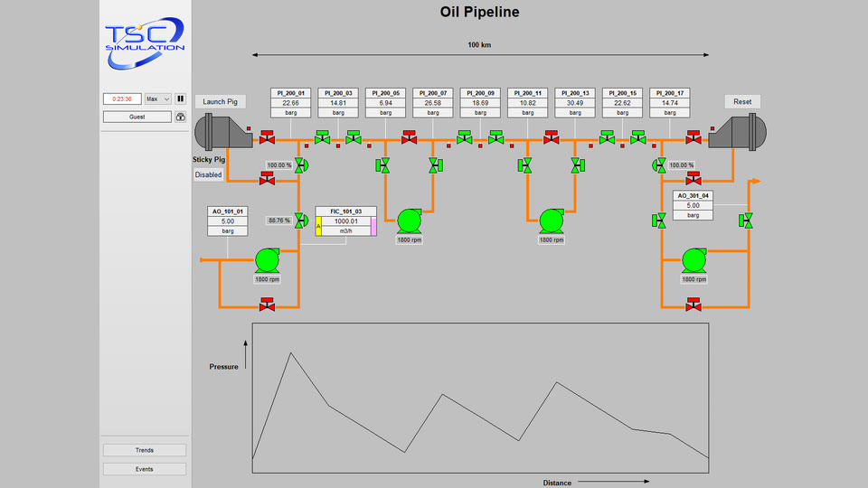868x488 pixels.
Task: Click red valve on receiver bypass line
Action: pos(693,178)
